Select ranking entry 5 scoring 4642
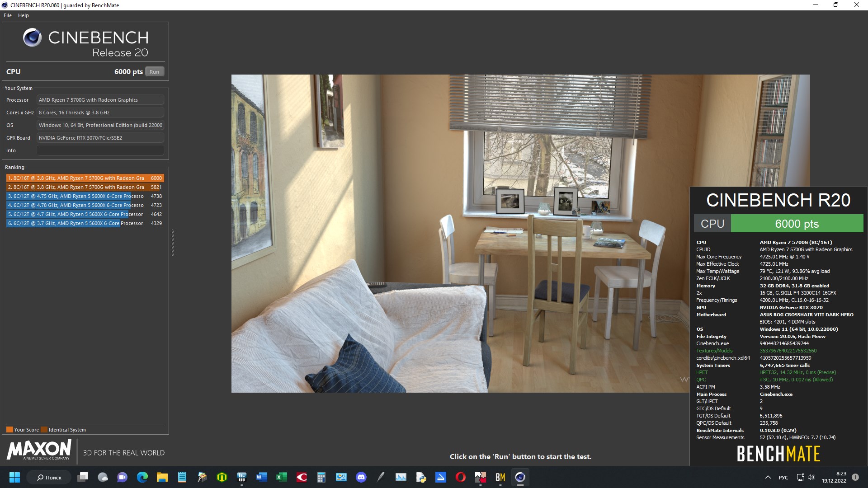Viewport: 868px width, 488px height. click(x=85, y=214)
